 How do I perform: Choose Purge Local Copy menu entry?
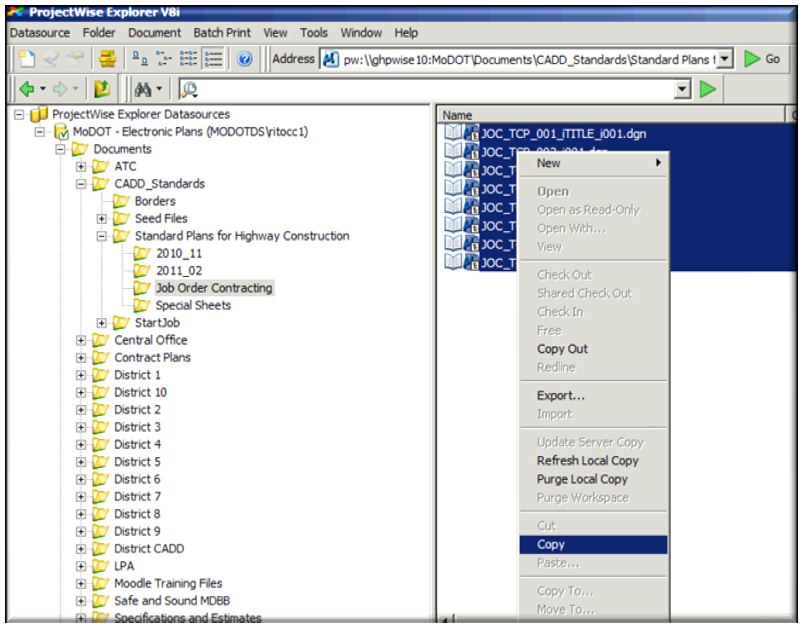click(x=593, y=479)
